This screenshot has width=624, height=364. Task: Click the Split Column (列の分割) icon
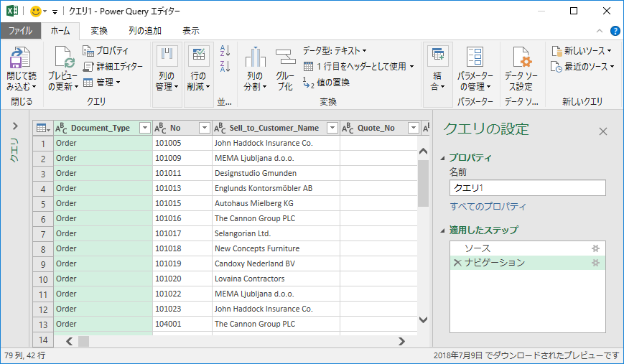tap(255, 57)
